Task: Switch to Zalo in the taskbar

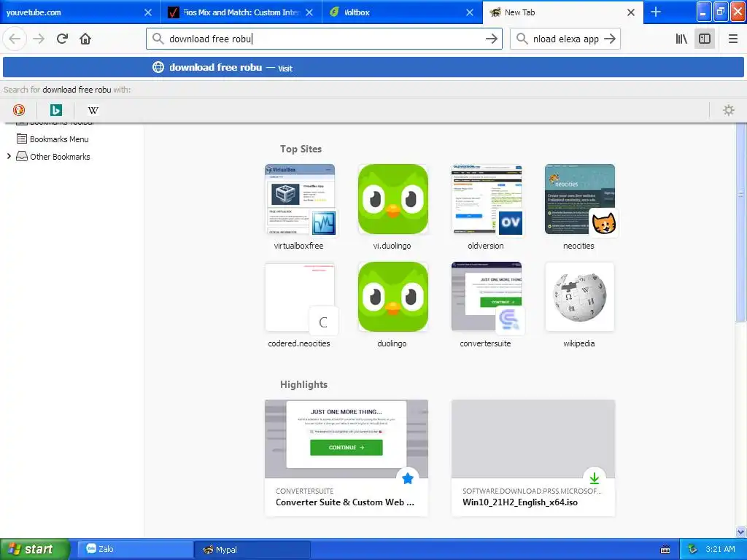Action: [134, 549]
